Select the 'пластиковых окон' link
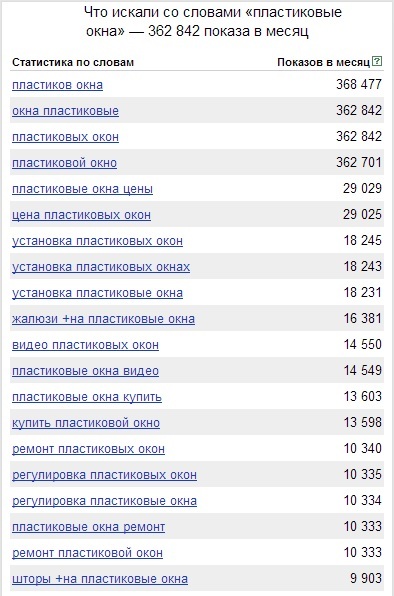This screenshot has height=596, width=394. point(65,137)
